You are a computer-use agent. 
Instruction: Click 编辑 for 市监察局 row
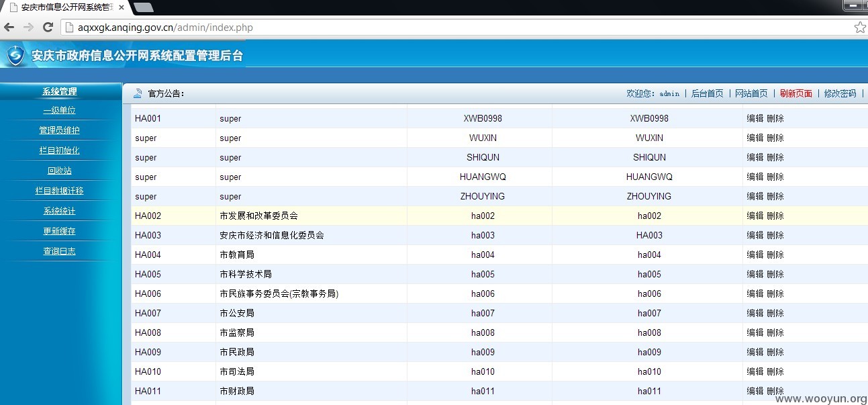[755, 332]
